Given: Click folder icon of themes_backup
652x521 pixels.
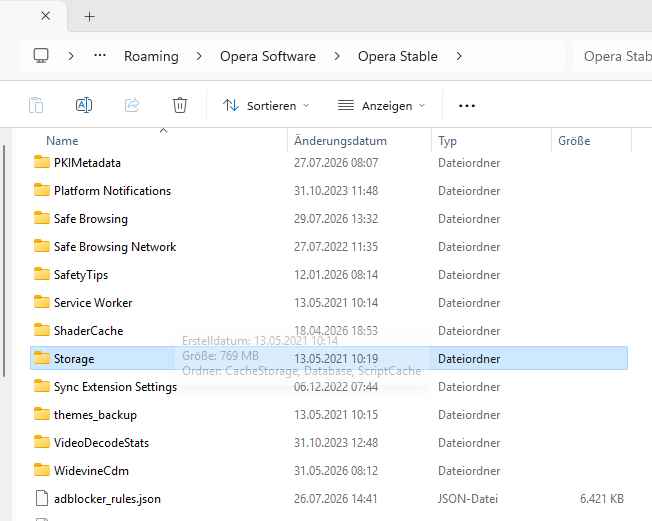Looking at the screenshot, I should coord(42,414).
